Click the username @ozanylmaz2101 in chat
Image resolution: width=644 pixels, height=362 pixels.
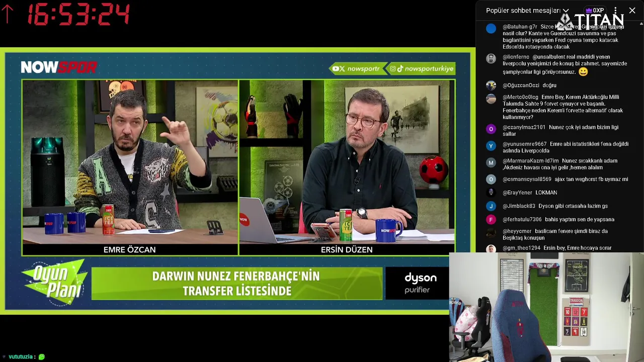coord(524,127)
